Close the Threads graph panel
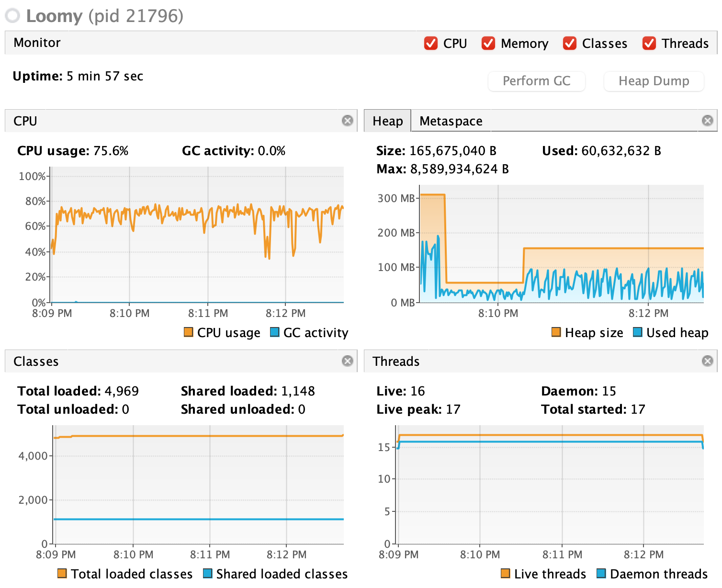The image size is (722, 588). [707, 361]
